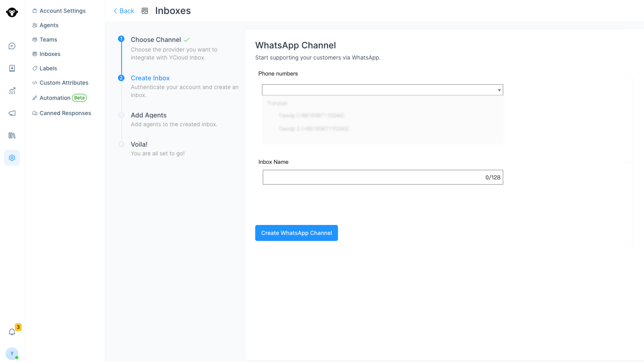
Task: Open Campaigns megaphone icon in sidebar
Action: click(x=12, y=113)
